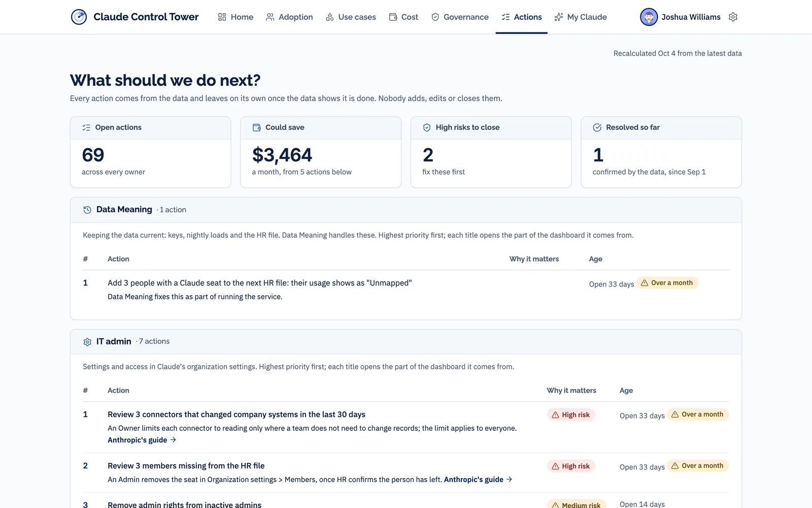Screen dimensions: 812x508
Task: Click the Medium risk badge on the admin rights row
Action: click(x=576, y=504)
